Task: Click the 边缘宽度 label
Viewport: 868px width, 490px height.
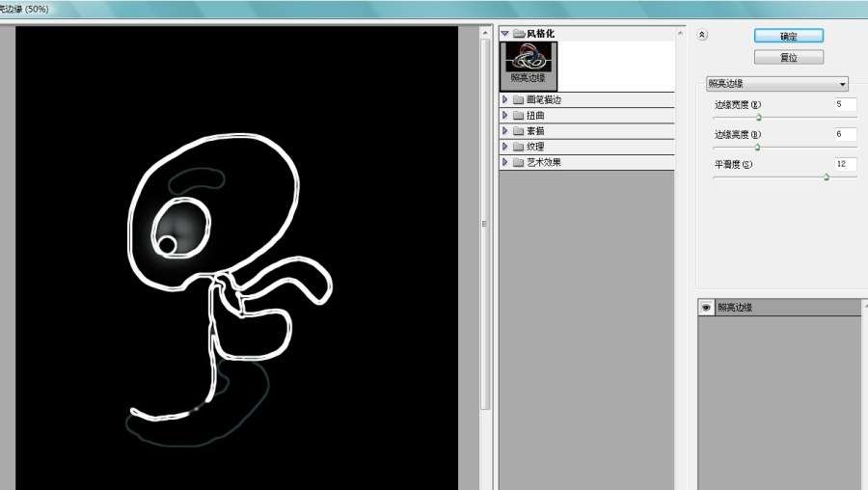Action: pyautogui.click(x=738, y=104)
